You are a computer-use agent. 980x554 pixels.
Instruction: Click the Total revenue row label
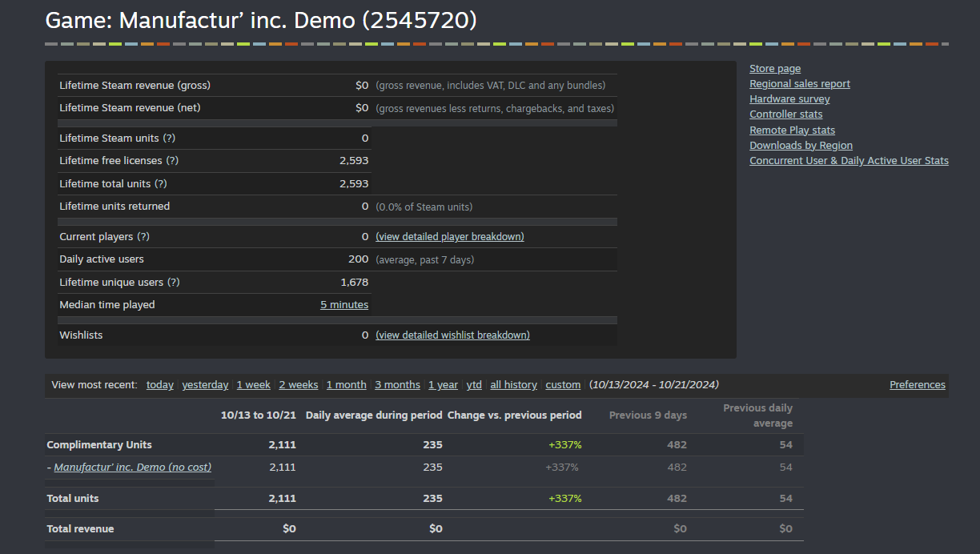pyautogui.click(x=80, y=529)
